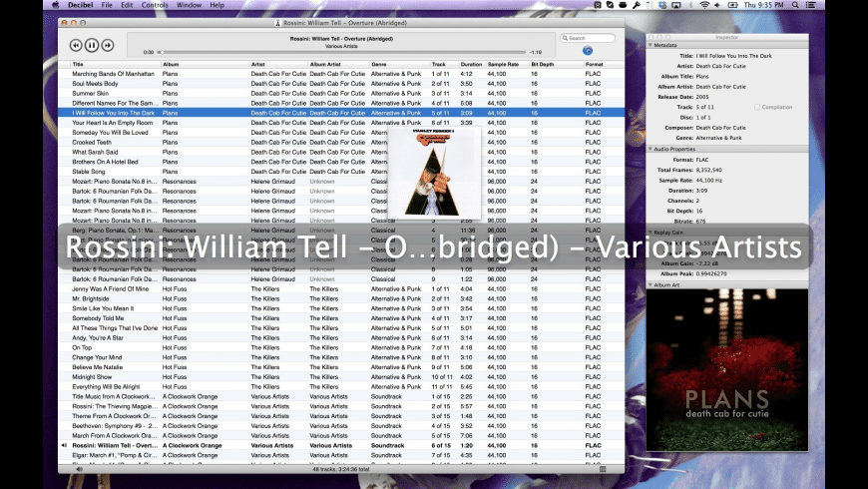The width and height of the screenshot is (868, 489).
Task: Click the Plans album art in the Inspector
Action: click(727, 369)
